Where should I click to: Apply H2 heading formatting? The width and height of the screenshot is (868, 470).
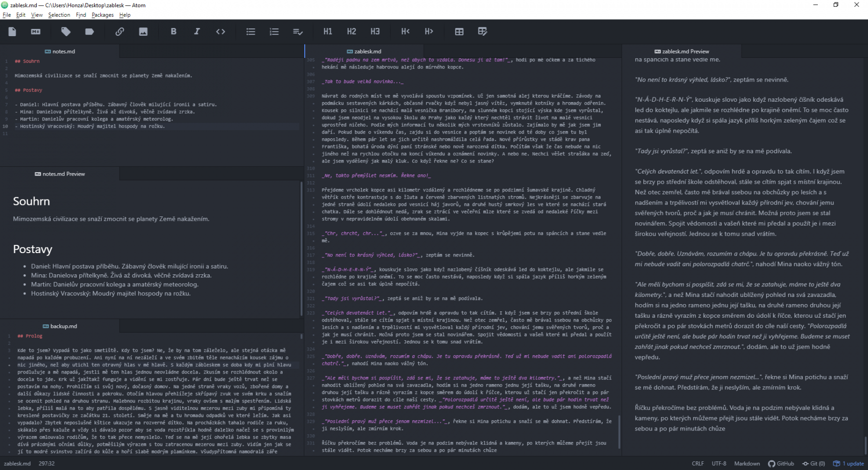(x=352, y=32)
